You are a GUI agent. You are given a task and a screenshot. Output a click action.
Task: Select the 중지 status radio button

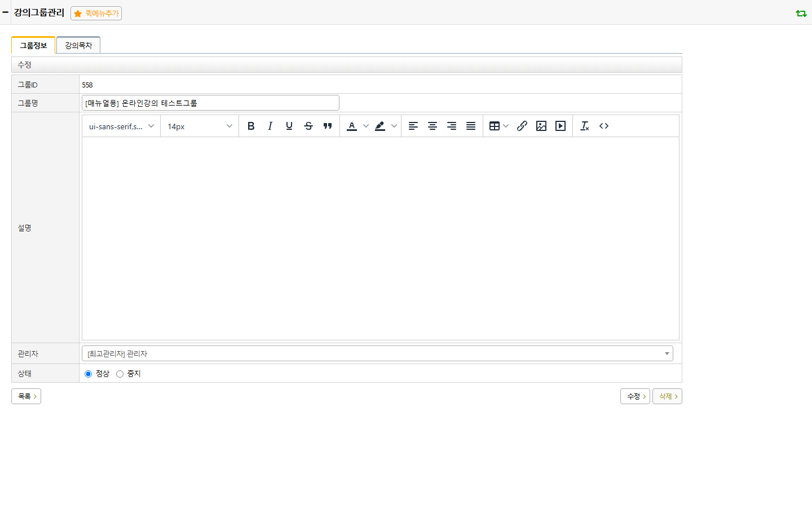(120, 374)
